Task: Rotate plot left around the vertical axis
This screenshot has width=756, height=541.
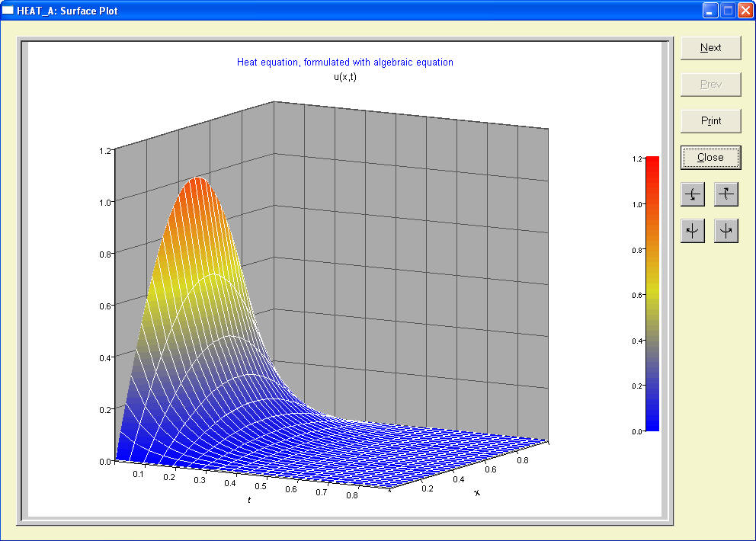Action: click(692, 230)
